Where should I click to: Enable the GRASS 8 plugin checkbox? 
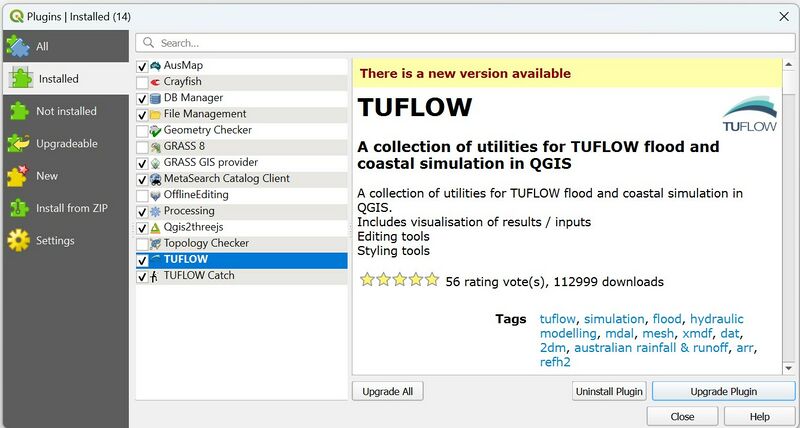click(x=142, y=147)
